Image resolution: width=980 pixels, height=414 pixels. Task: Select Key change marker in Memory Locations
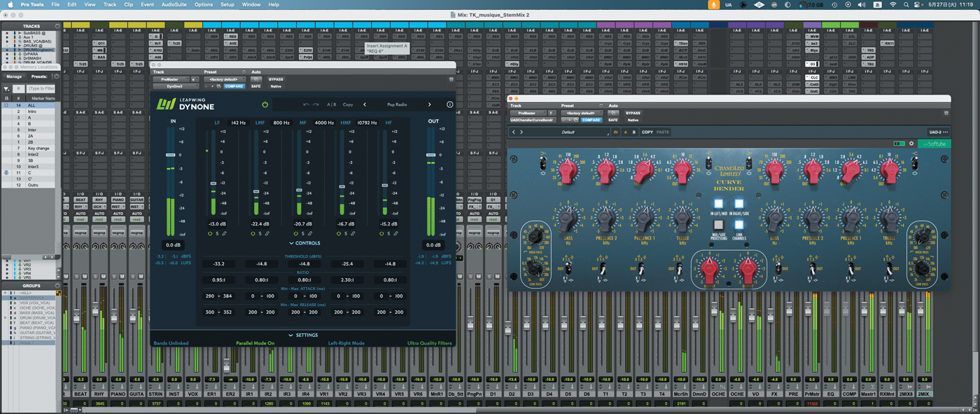click(38, 149)
